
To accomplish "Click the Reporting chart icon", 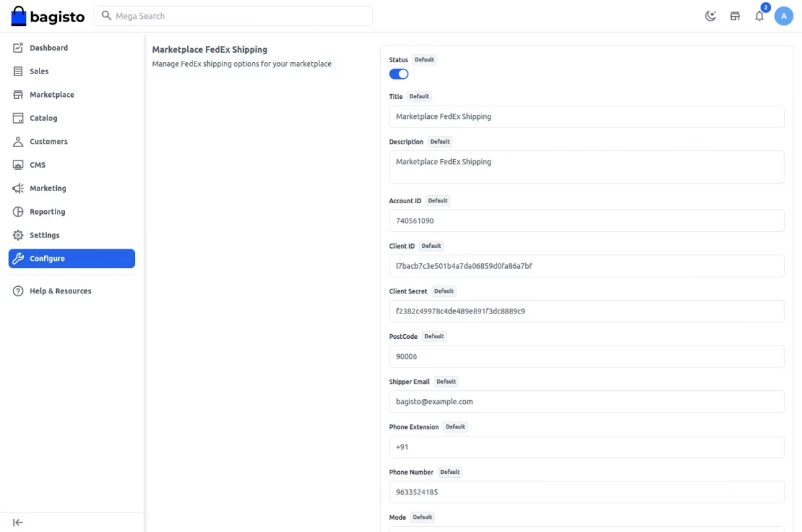I will (18, 212).
